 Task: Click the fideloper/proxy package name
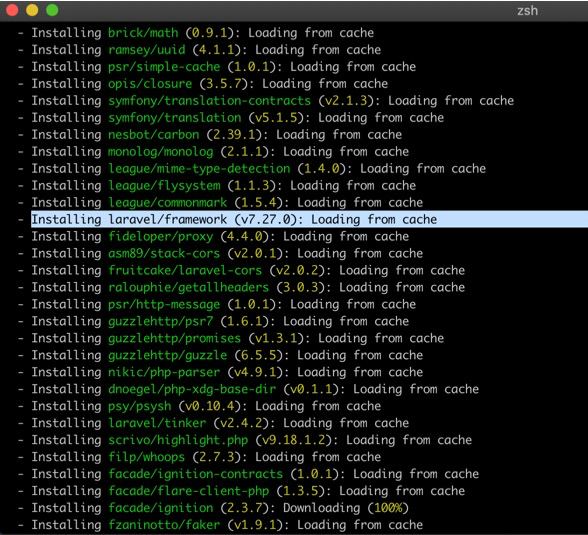(x=160, y=237)
